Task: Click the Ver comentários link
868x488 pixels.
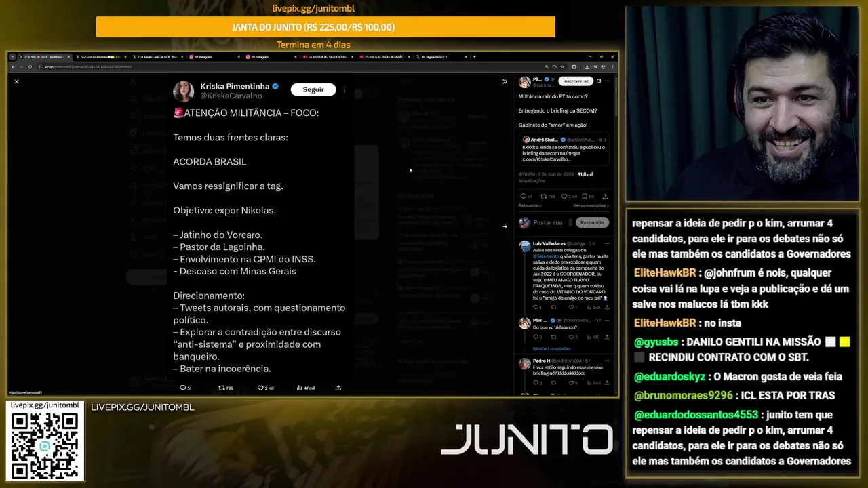Action: (x=591, y=205)
